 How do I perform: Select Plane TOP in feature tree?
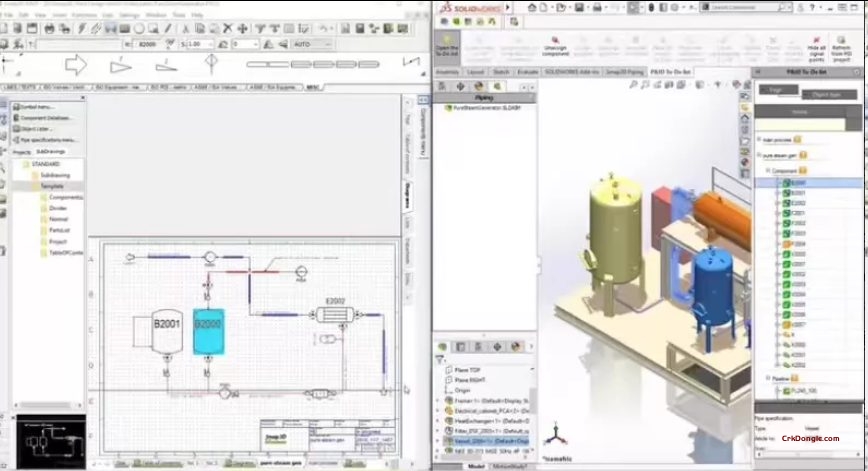tap(470, 370)
